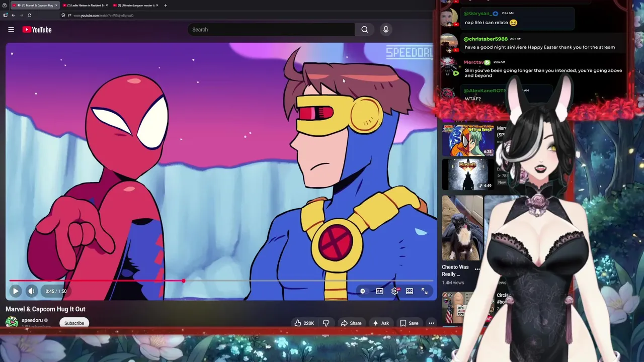Open the Cheeto Was Really short thumbnail
Viewport: 644px width, 362px height.
coord(462,228)
